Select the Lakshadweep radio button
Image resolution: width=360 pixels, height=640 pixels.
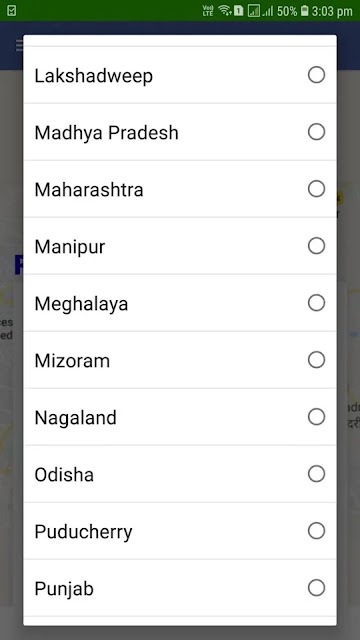[316, 75]
